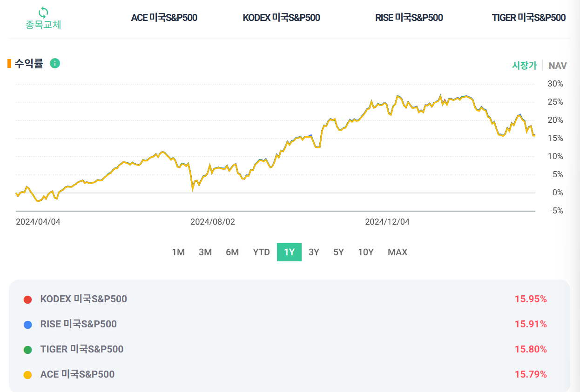Image resolution: width=580 pixels, height=392 pixels.
Task: Click the 15.79% return value
Action: [531, 374]
